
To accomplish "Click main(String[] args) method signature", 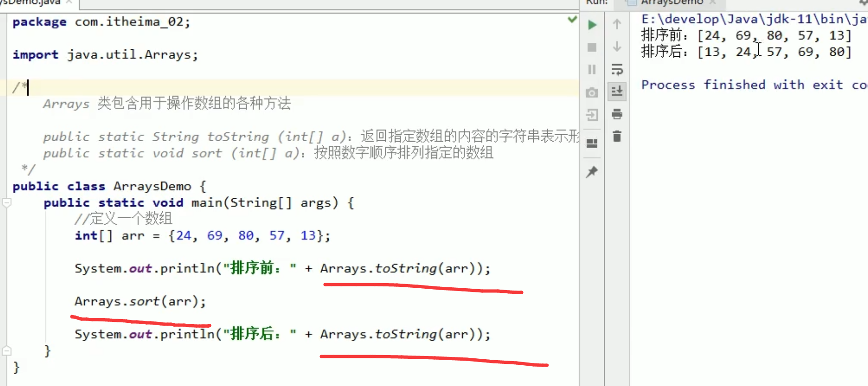I will pyautogui.click(x=265, y=202).
